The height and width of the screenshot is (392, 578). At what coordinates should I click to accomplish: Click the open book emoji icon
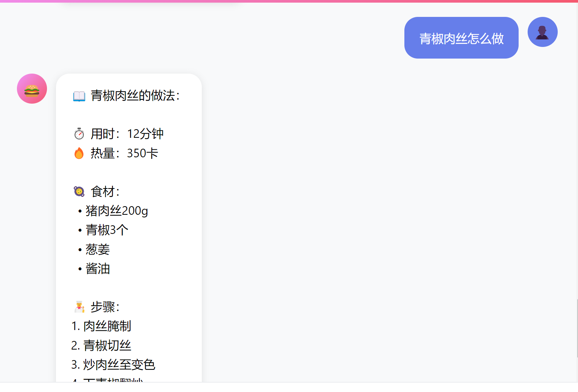tap(79, 96)
